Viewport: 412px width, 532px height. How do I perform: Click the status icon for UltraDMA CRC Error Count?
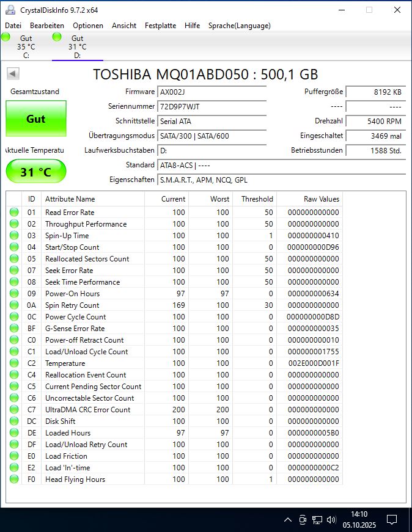pyautogui.click(x=14, y=409)
